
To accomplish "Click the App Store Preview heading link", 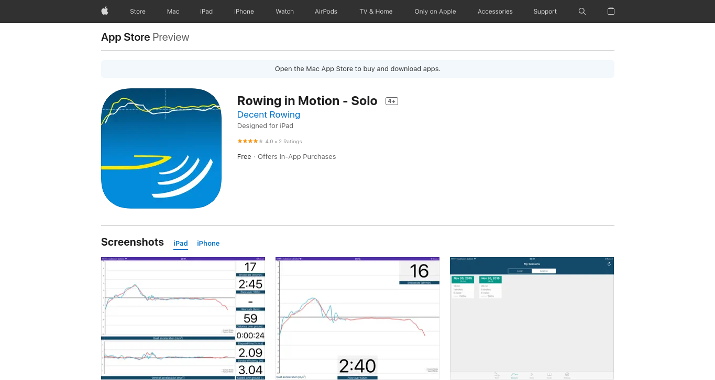I will (x=145, y=37).
